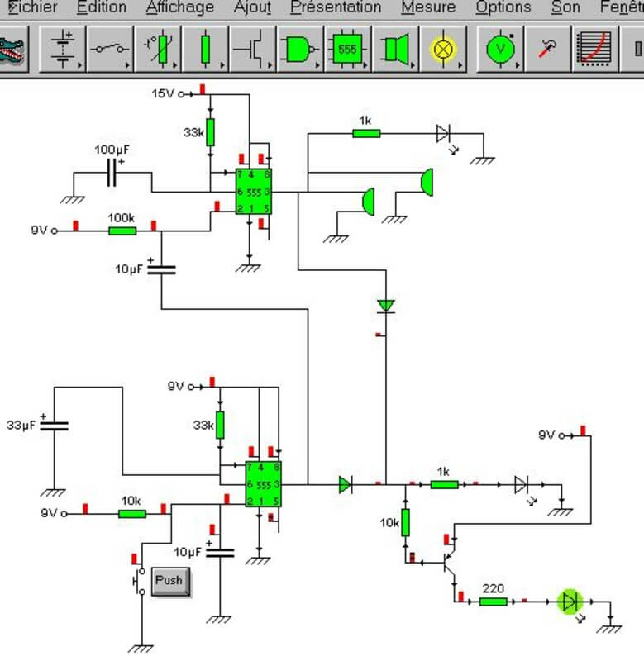
Task: Expand the resistor passive components palette
Action: tap(205, 50)
